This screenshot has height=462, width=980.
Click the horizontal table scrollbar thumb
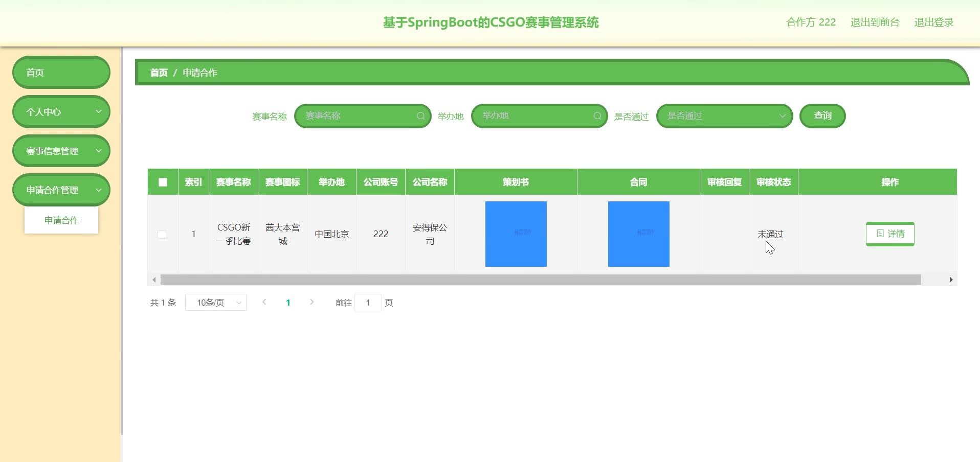coord(541,280)
